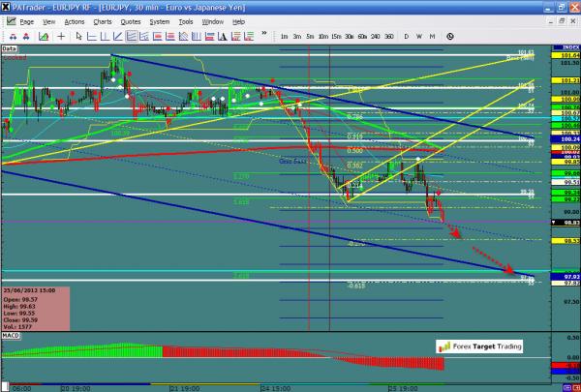
Task: Click the 240 minute timeframe button
Action: tap(375, 36)
